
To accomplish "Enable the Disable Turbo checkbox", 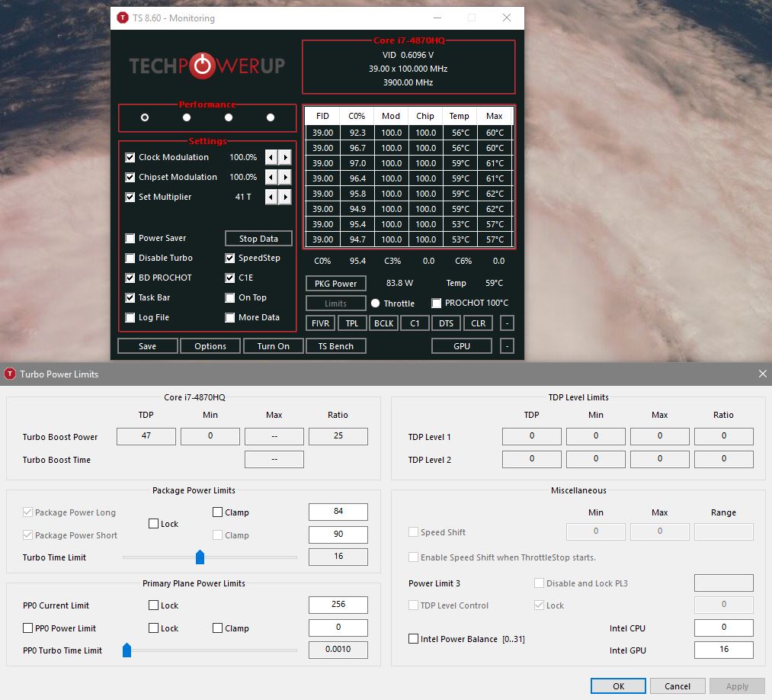I will (130, 258).
